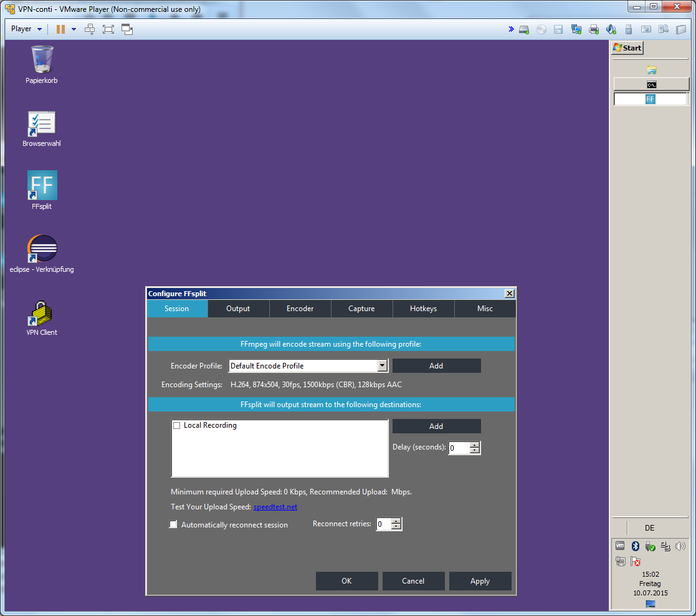
Task: Switch to Unity mode in VMware toolbar
Action: (x=127, y=29)
